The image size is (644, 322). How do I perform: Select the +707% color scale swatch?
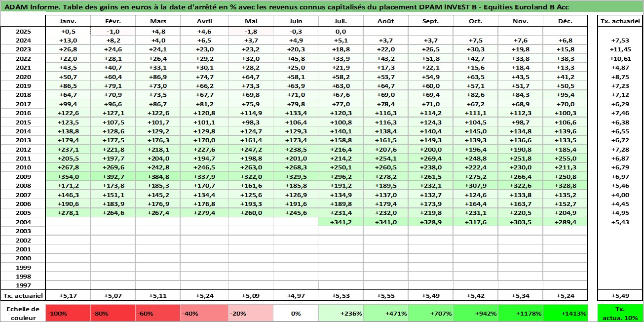point(430,313)
